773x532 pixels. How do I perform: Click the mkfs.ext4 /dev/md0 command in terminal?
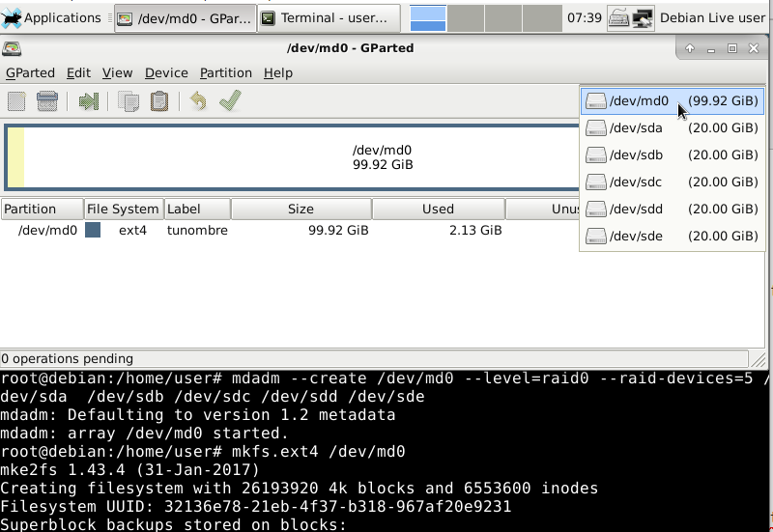(318, 452)
